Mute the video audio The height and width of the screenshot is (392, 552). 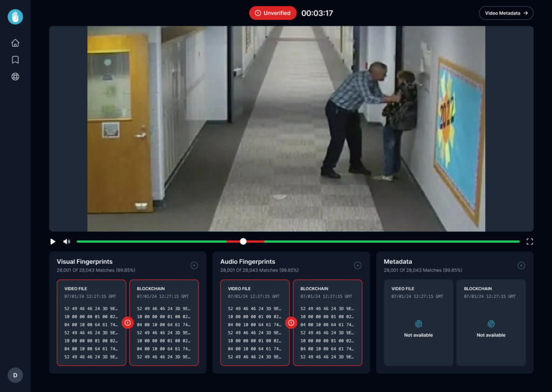[66, 241]
